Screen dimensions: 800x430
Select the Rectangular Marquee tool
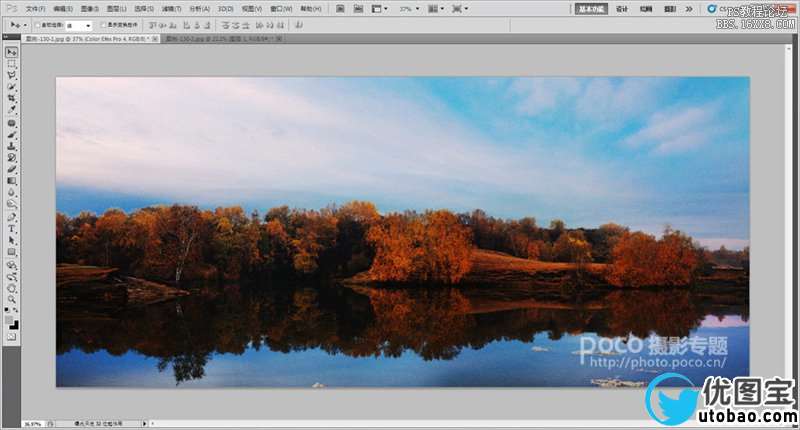pos(11,64)
